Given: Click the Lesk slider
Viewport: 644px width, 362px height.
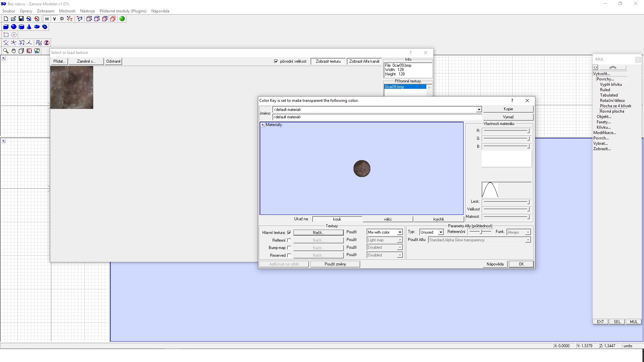Looking at the screenshot, I should (x=506, y=202).
